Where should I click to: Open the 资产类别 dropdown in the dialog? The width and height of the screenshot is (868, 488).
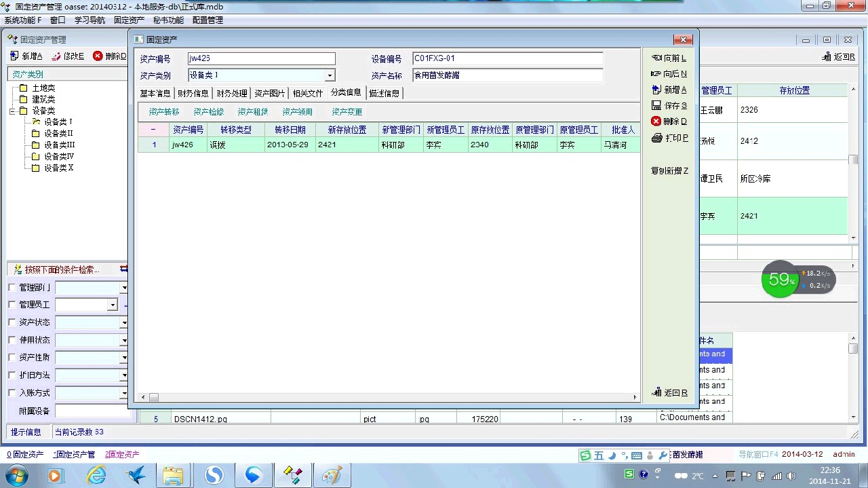pyautogui.click(x=330, y=76)
